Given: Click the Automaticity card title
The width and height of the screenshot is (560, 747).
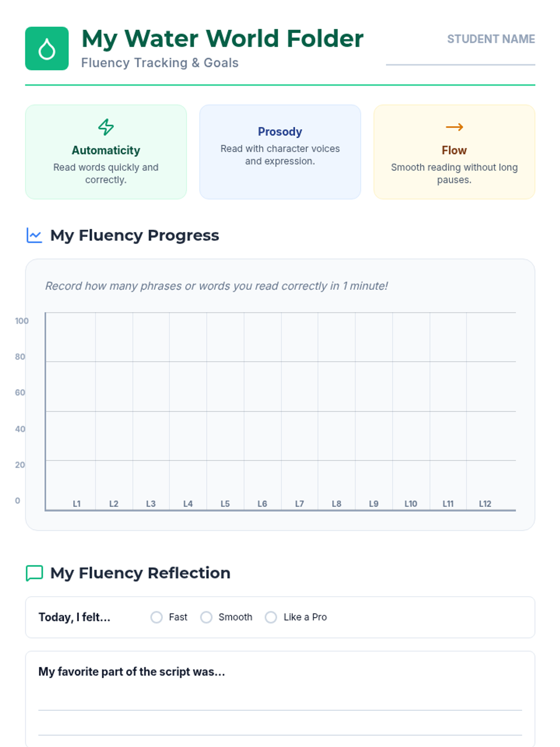Looking at the screenshot, I should [106, 150].
